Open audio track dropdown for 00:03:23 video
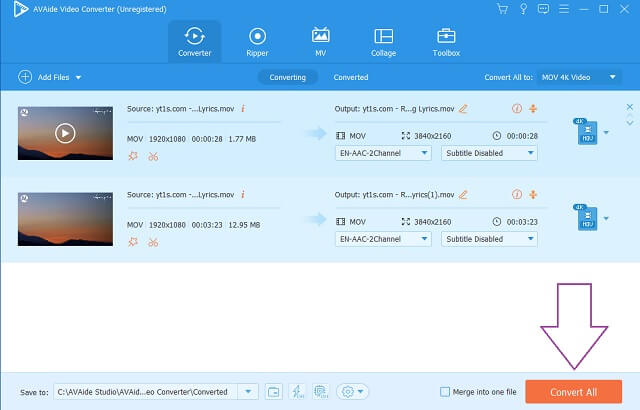Image resolution: width=640 pixels, height=410 pixels. pyautogui.click(x=383, y=239)
